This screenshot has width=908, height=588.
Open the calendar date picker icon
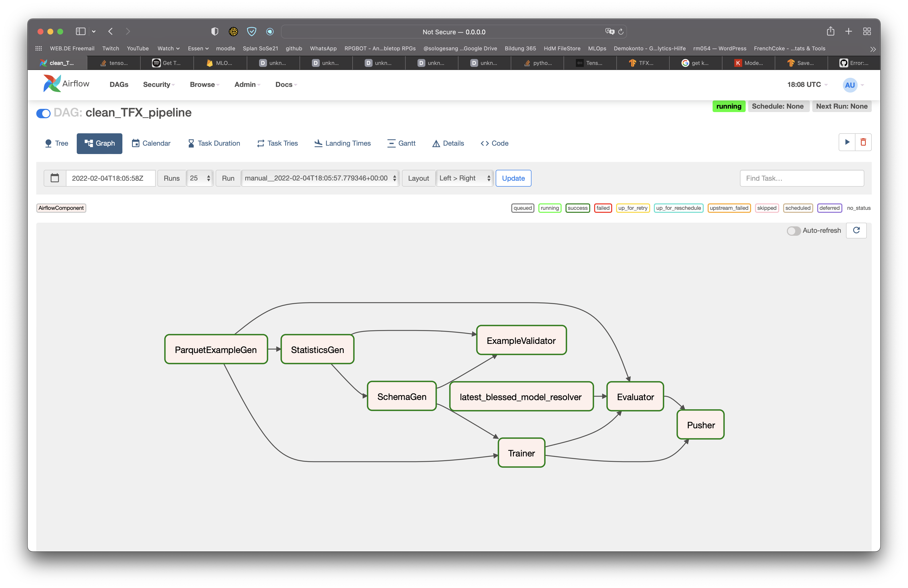pyautogui.click(x=55, y=178)
